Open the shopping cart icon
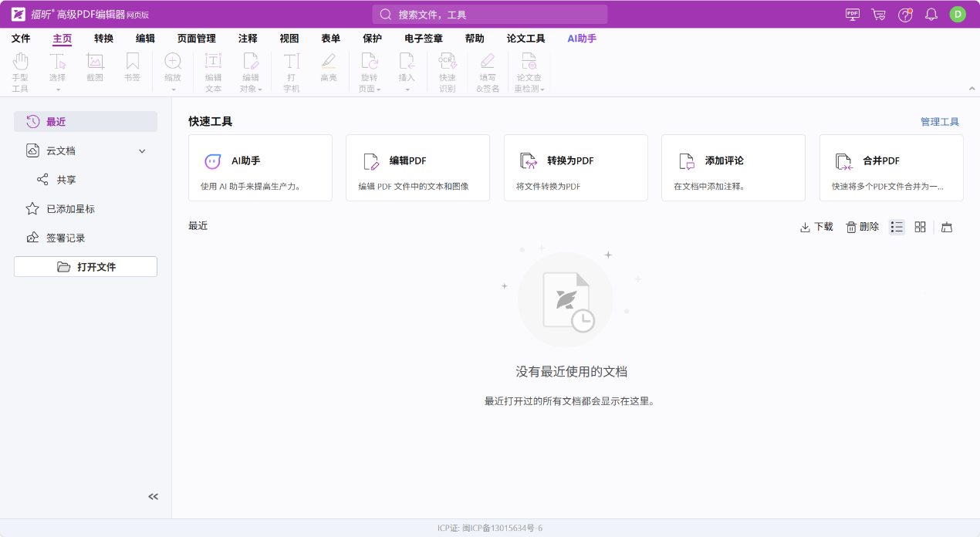980x537 pixels. click(878, 14)
